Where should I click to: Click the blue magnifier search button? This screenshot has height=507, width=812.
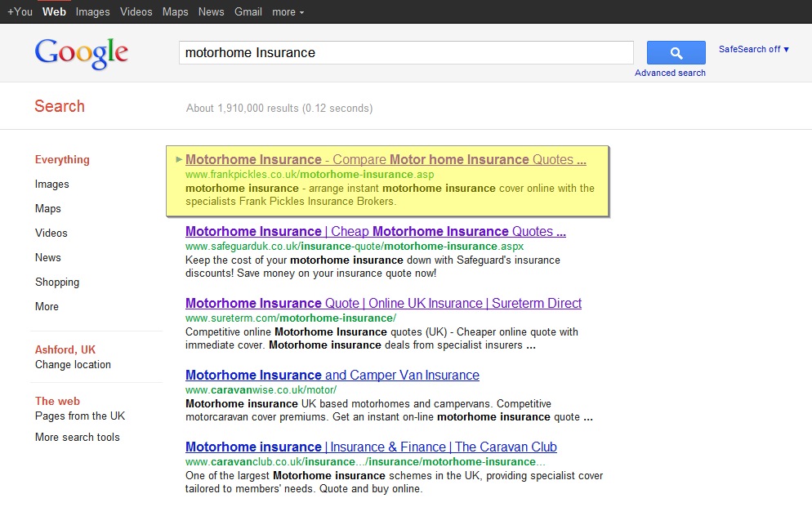(676, 52)
